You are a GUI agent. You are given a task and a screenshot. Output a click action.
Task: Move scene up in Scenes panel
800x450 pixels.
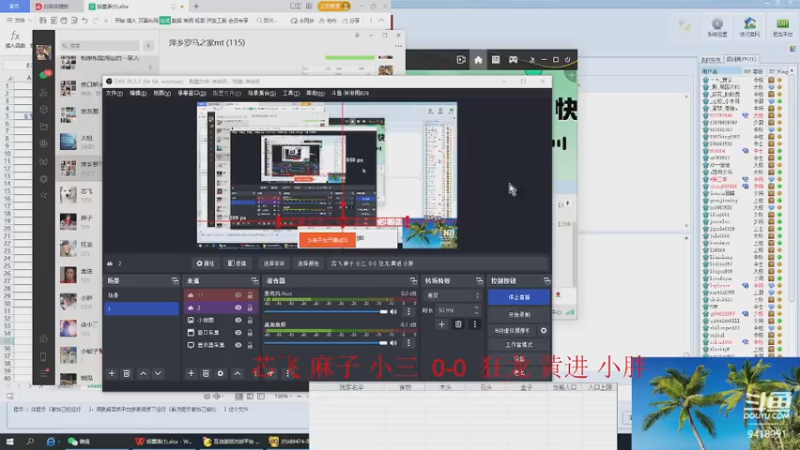coord(143,373)
